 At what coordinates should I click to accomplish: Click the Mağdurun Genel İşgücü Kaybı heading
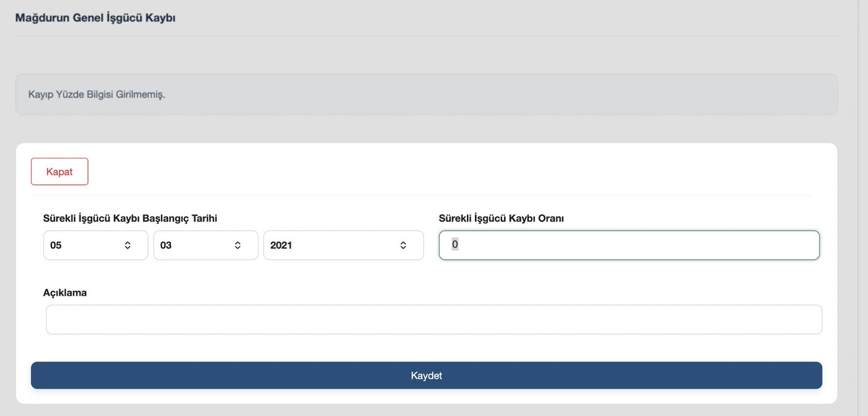(95, 18)
